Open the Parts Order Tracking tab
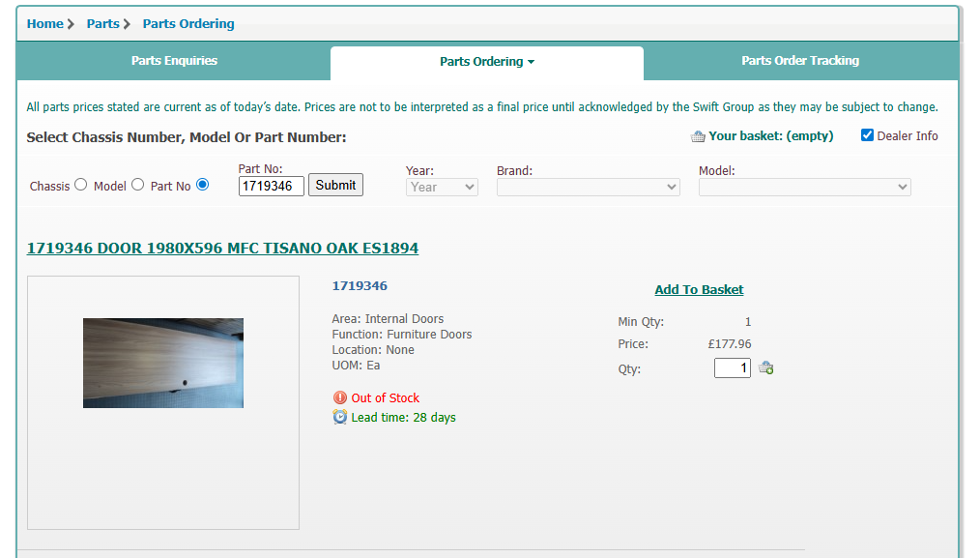Screen dimensions: 980x558 (x=800, y=61)
